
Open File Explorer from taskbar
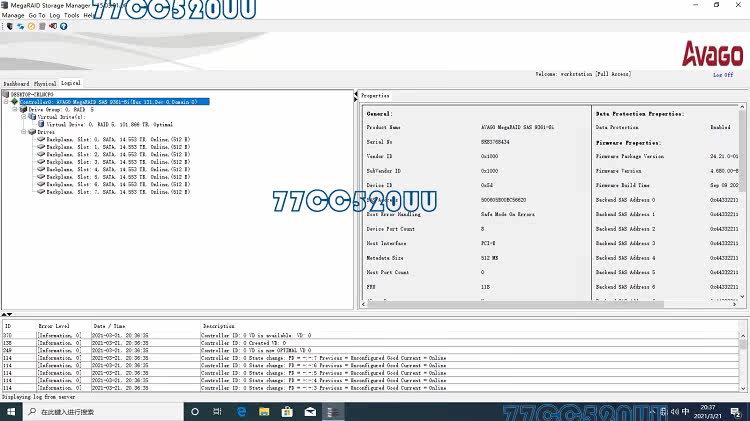pos(264,411)
